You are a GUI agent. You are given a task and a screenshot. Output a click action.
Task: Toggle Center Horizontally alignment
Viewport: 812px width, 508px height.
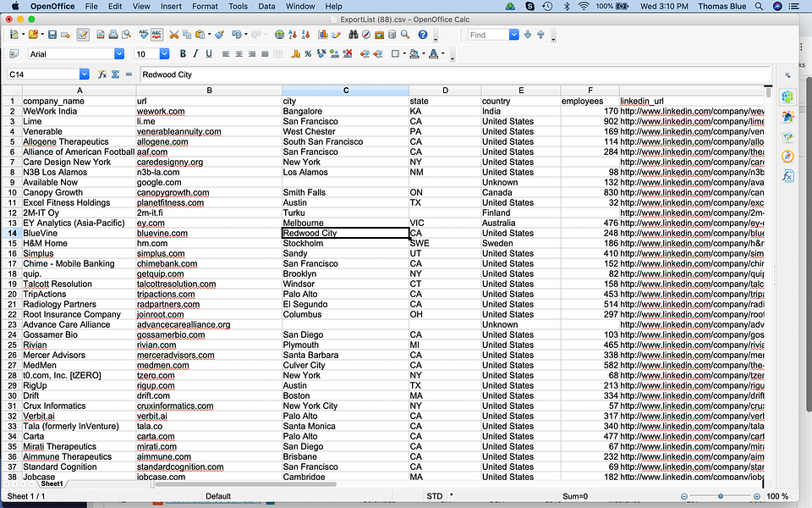tap(239, 53)
